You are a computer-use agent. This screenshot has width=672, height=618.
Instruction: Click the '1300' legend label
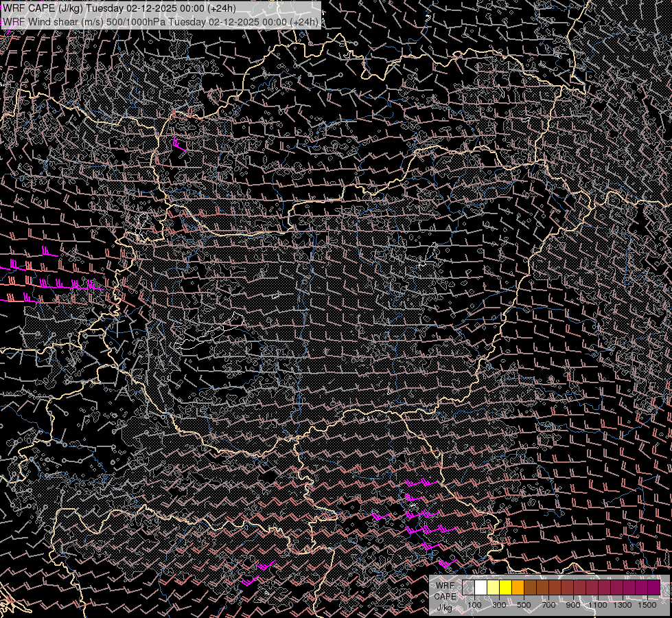click(x=623, y=605)
